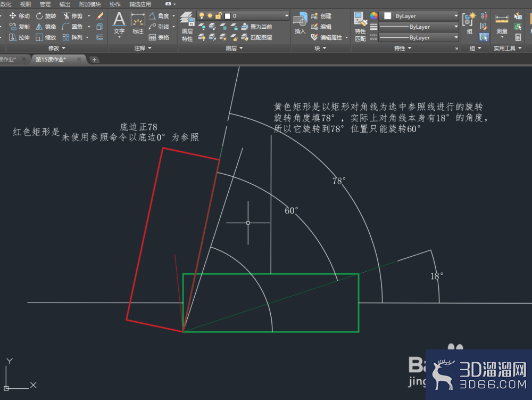Click the 插入 (Insert block) button
The height and width of the screenshot is (400, 532).
[x=300, y=23]
